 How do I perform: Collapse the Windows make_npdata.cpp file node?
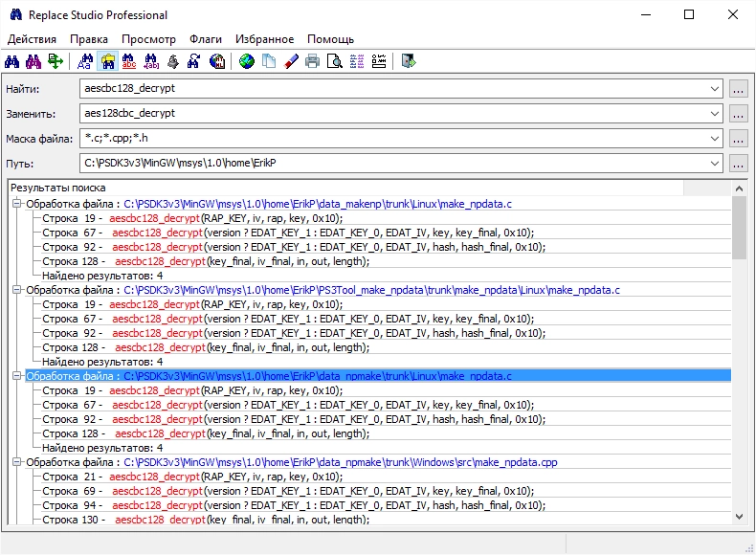tap(17, 462)
